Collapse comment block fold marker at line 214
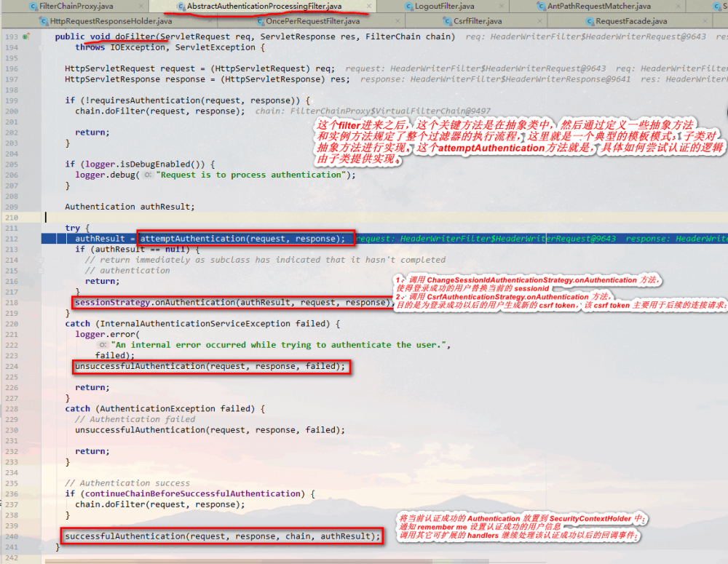Screen dimensions: 728x564 (x=41, y=260)
